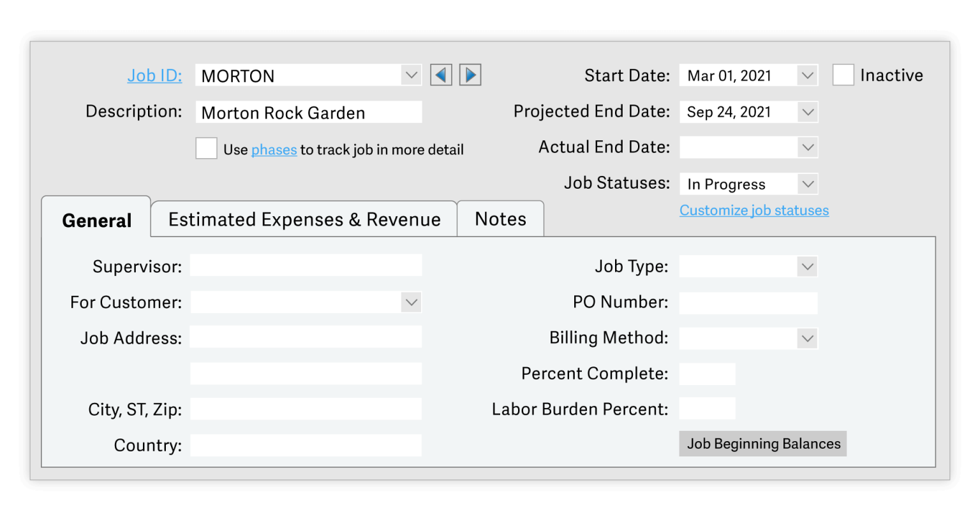Check Use phases to track job

(x=206, y=148)
